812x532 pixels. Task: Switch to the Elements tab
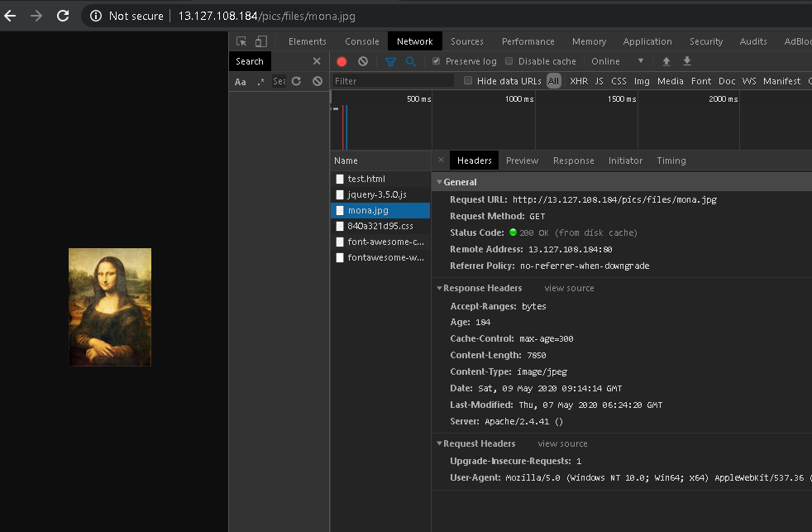(307, 41)
